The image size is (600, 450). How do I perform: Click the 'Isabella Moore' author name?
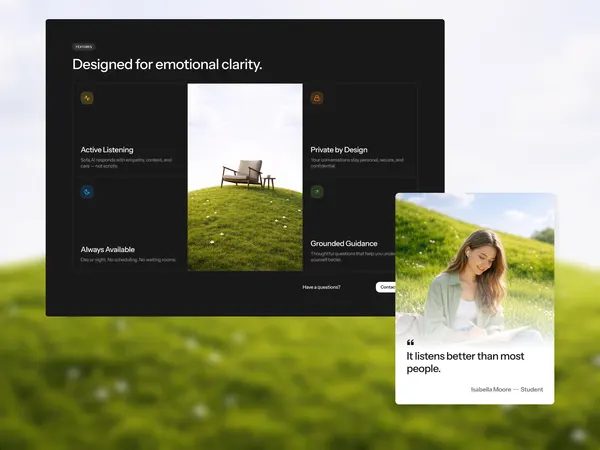(x=491, y=390)
